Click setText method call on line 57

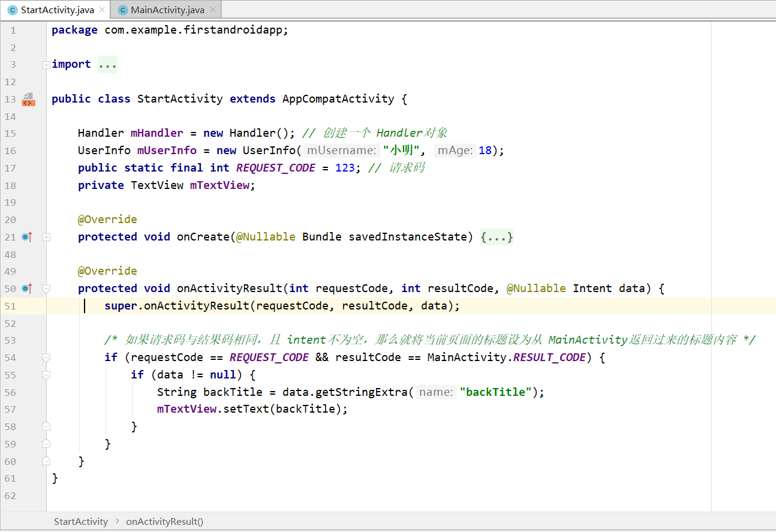246,409
